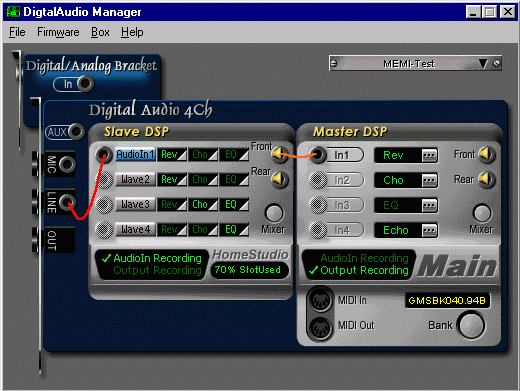Click the Bank knob button
This screenshot has width=520, height=391.
(471, 325)
